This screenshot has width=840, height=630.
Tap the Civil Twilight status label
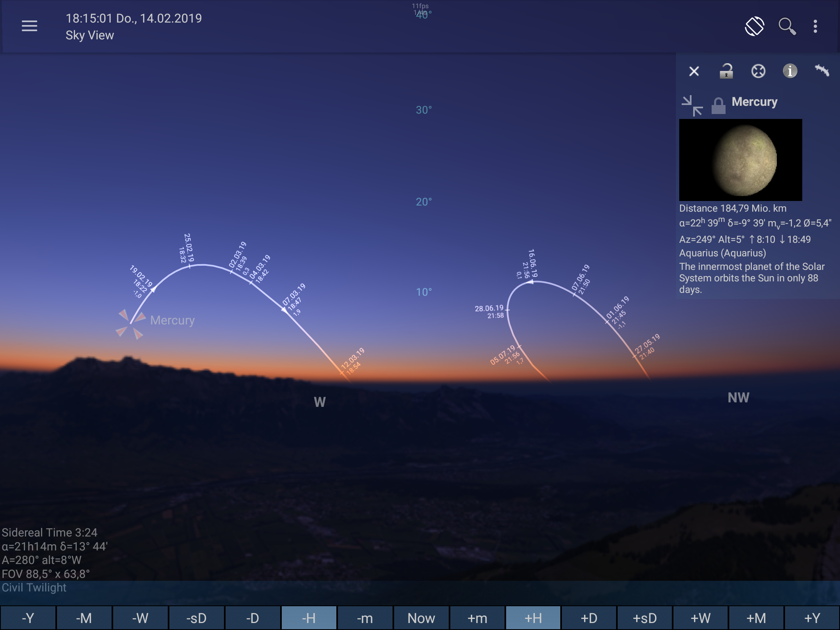point(34,587)
